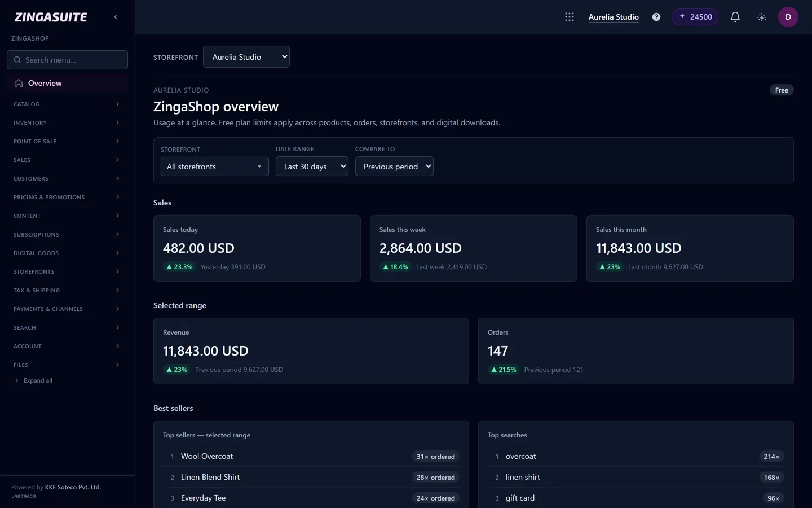Select the overcoat top search row
Screen dimensions: 812x508
point(636,456)
